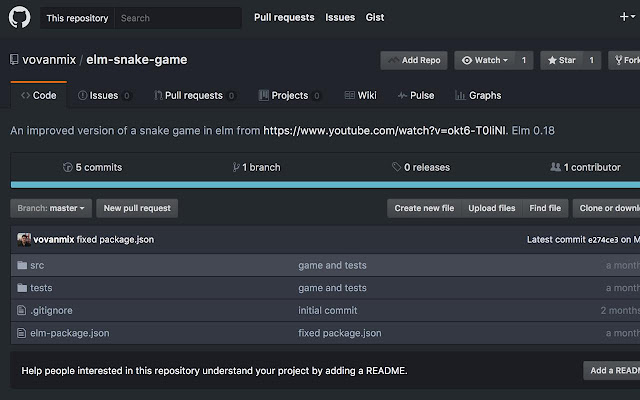640x400 pixels.
Task: Click the fork icon on Fork button
Action: pos(619,60)
